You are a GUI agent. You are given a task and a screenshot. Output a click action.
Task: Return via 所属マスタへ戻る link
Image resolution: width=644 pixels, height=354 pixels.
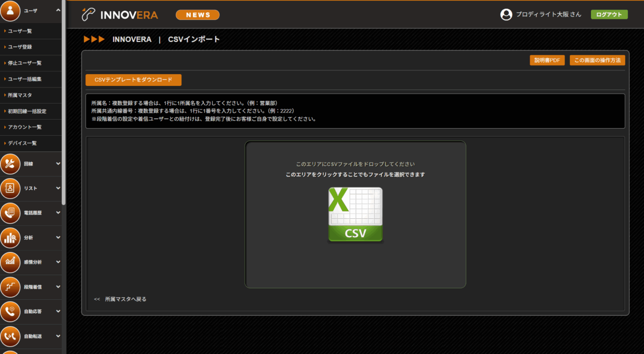125,299
